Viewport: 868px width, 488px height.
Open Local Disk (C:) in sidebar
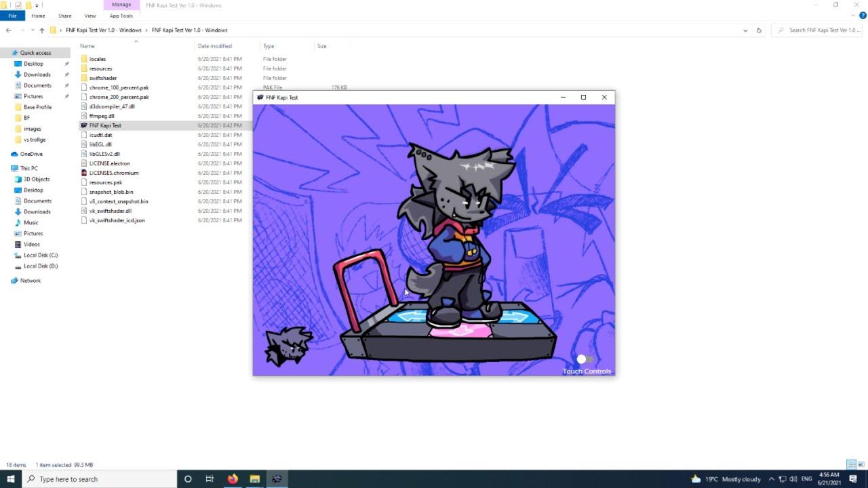pyautogui.click(x=41, y=255)
